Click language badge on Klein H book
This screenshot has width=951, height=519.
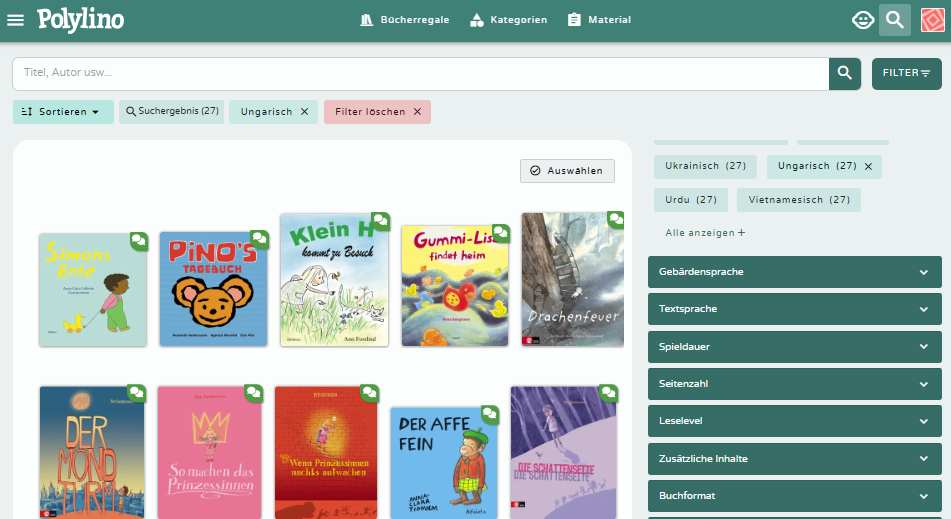(x=380, y=221)
